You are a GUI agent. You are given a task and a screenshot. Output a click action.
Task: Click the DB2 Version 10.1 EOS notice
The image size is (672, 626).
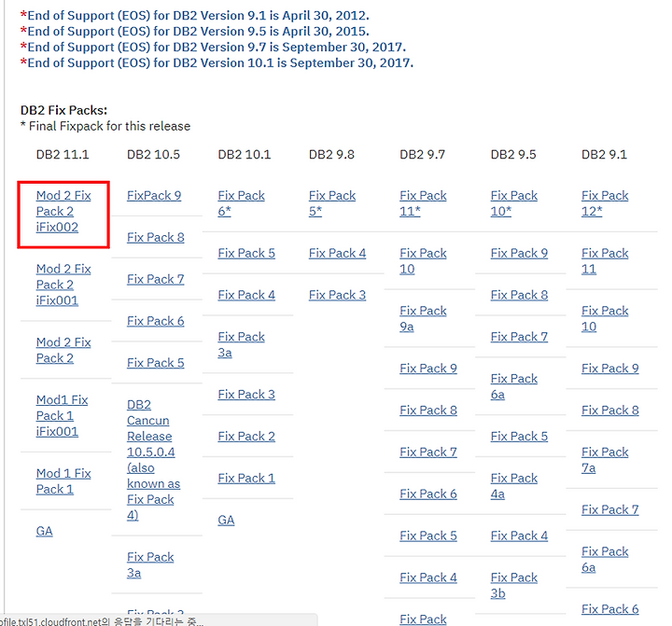217,63
